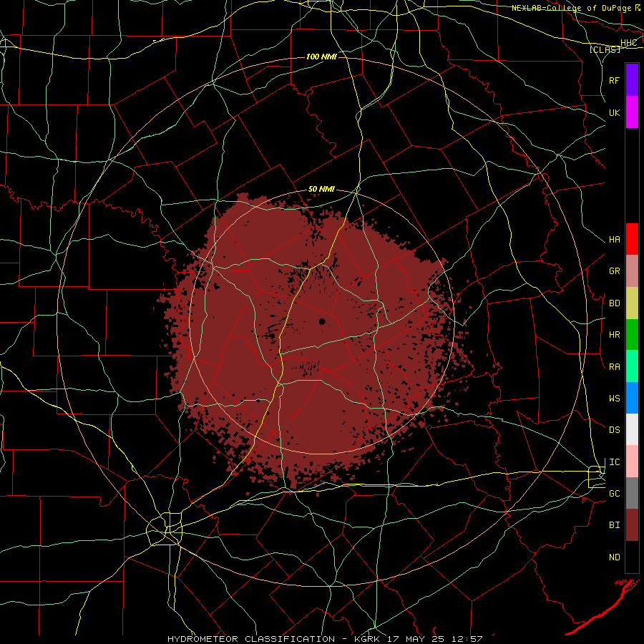Click the UK magenta legend swatch
The height and width of the screenshot is (644, 644).
click(632, 112)
